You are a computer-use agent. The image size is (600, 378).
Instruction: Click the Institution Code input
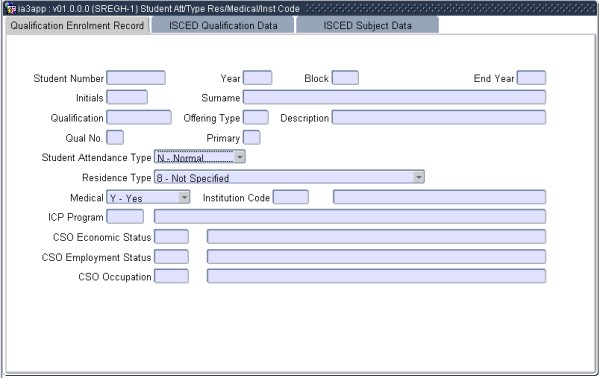[x=291, y=197]
